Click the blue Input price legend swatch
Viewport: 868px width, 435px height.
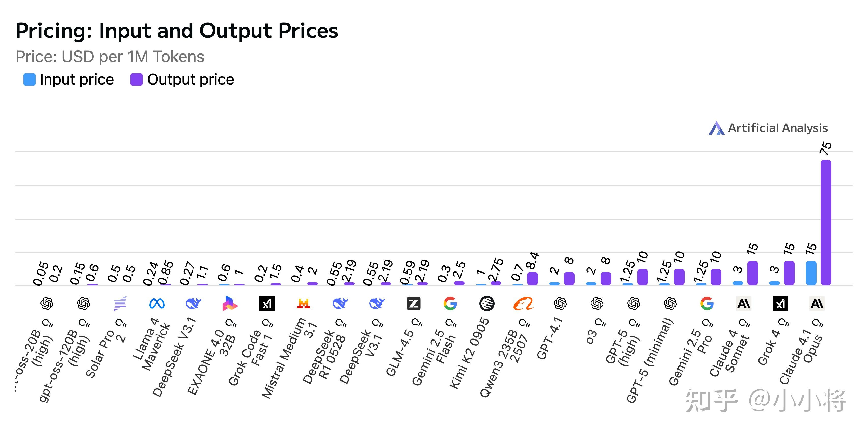(29, 79)
